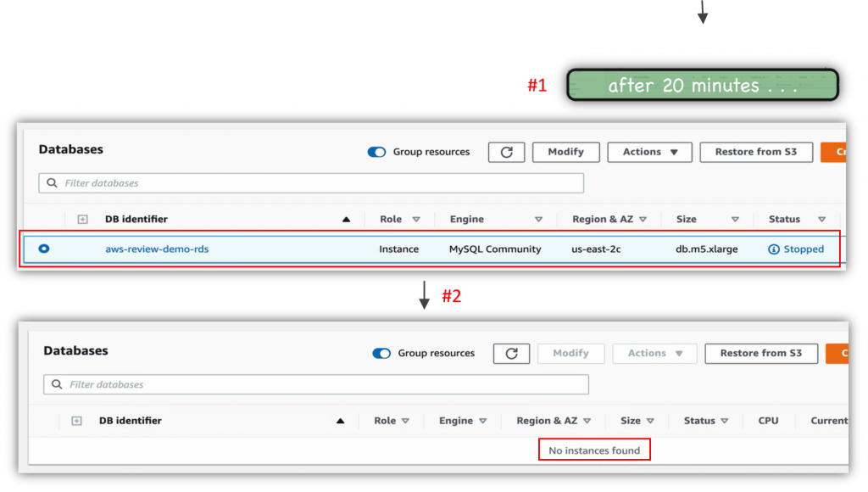
Task: Click info icon beside Stopped status
Action: (x=773, y=249)
